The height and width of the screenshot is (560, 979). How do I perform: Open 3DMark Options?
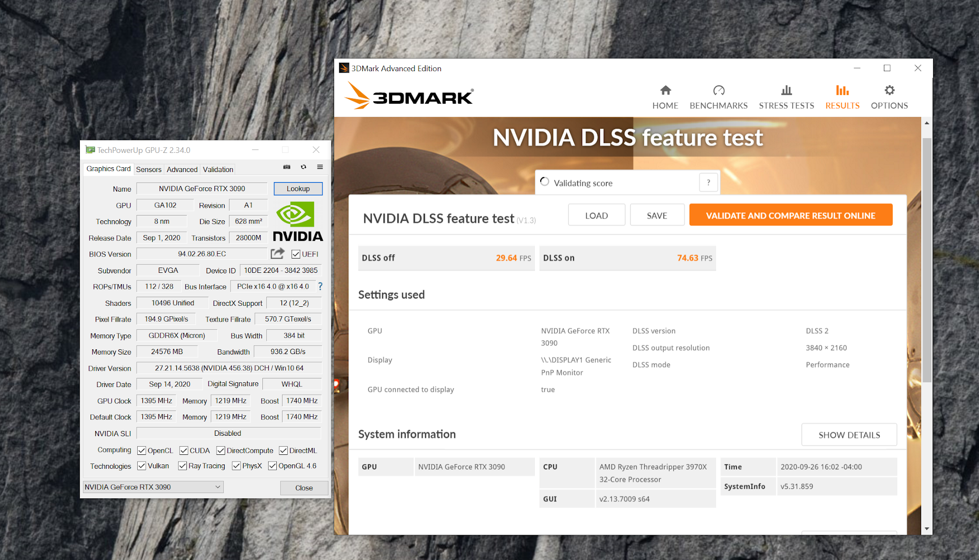click(x=889, y=97)
